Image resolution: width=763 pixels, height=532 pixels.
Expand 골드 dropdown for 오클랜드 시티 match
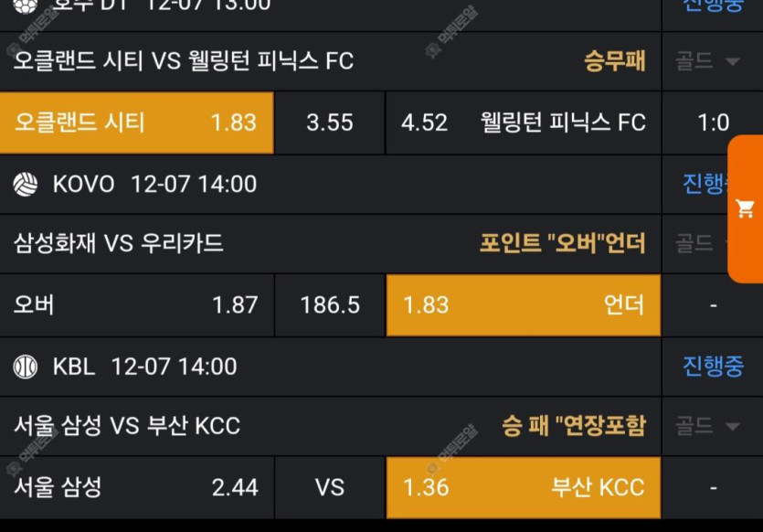[707, 61]
